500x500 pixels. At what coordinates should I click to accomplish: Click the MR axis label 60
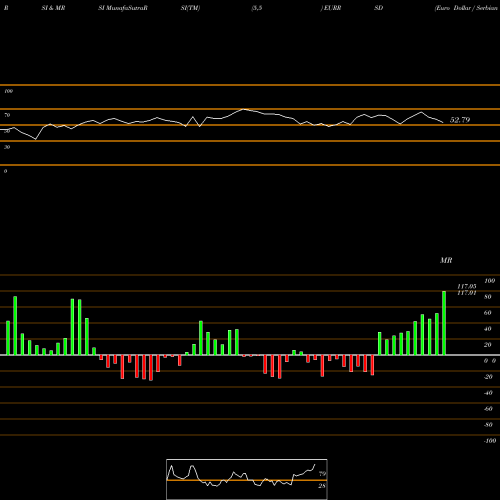coord(488,313)
